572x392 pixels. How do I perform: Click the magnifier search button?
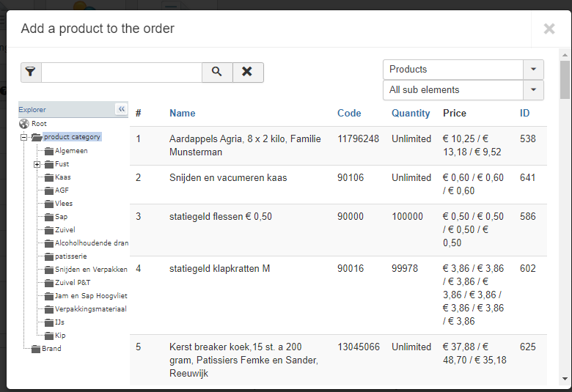[217, 72]
